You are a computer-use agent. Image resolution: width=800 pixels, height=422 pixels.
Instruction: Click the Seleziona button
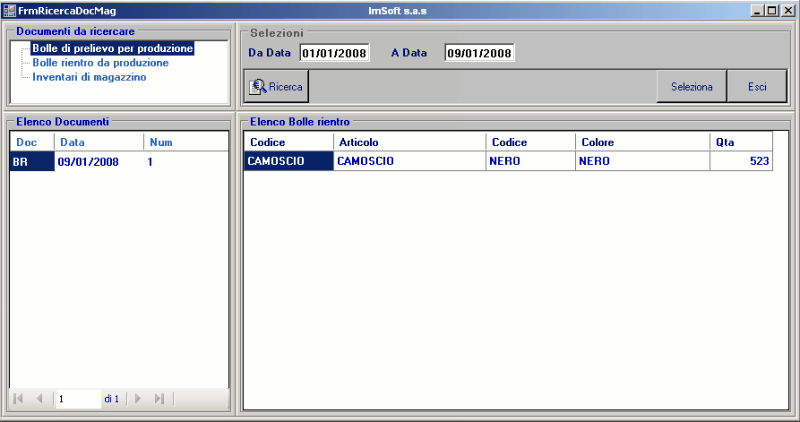(x=691, y=87)
